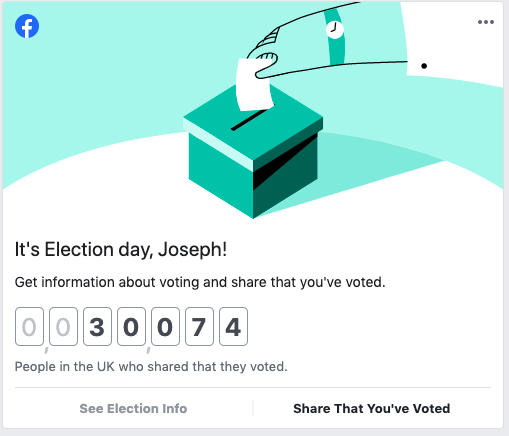This screenshot has height=436, width=509.
Task: Click the zero before the digit 7
Action: click(x=165, y=327)
